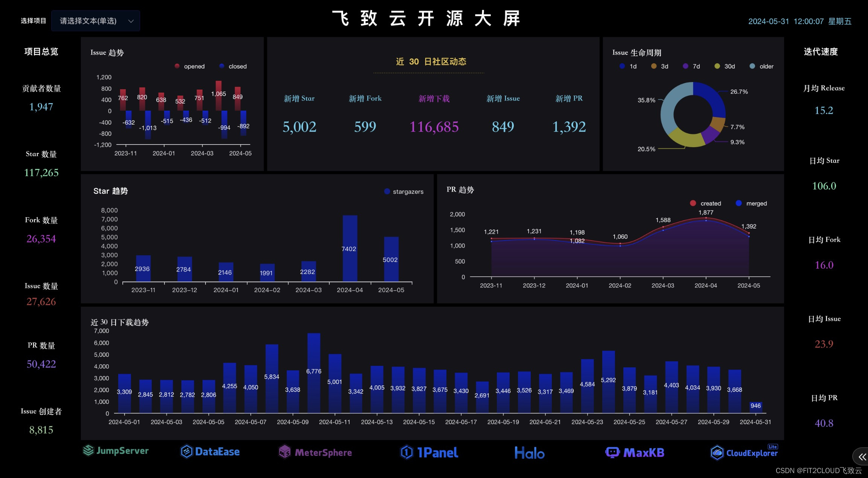Click the 2282 star bar for 2024-03

pos(309,271)
